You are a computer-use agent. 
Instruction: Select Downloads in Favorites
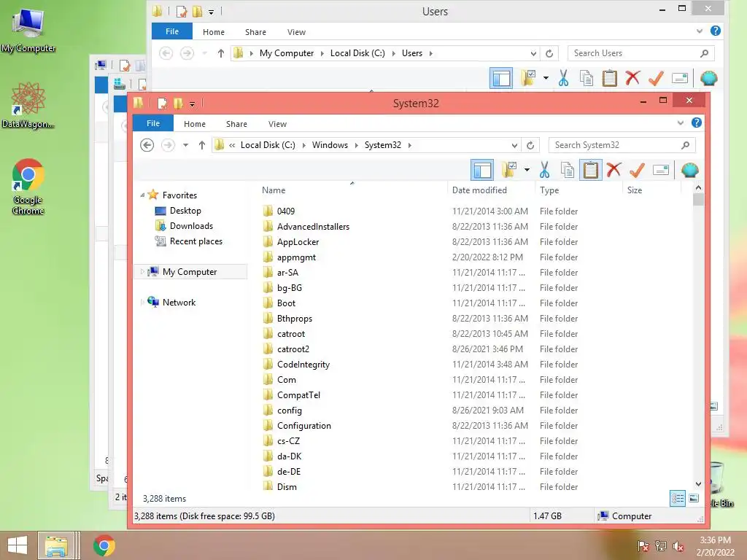coord(191,226)
